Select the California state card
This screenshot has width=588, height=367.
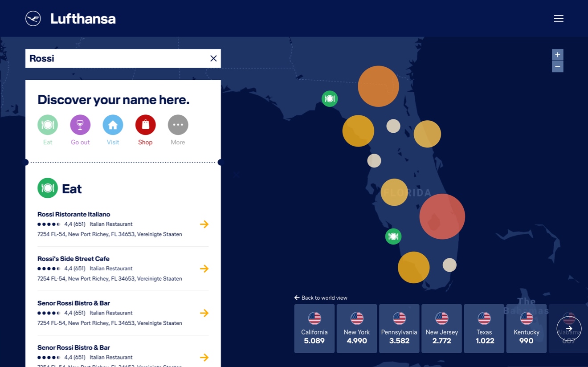314,329
